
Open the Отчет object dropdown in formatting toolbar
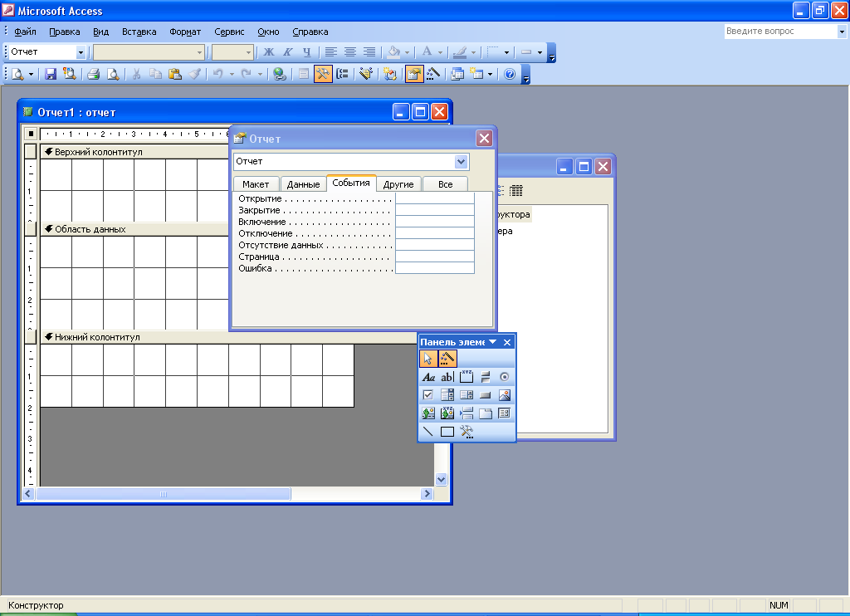pyautogui.click(x=81, y=52)
